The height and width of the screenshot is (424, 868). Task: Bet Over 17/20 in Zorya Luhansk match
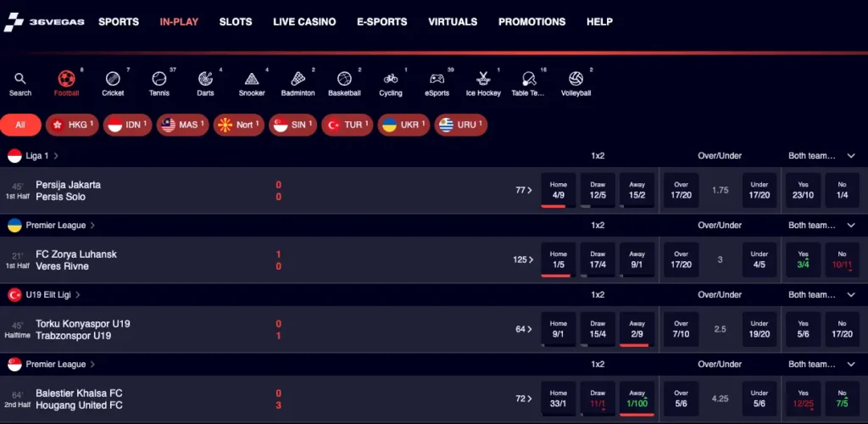pos(681,259)
